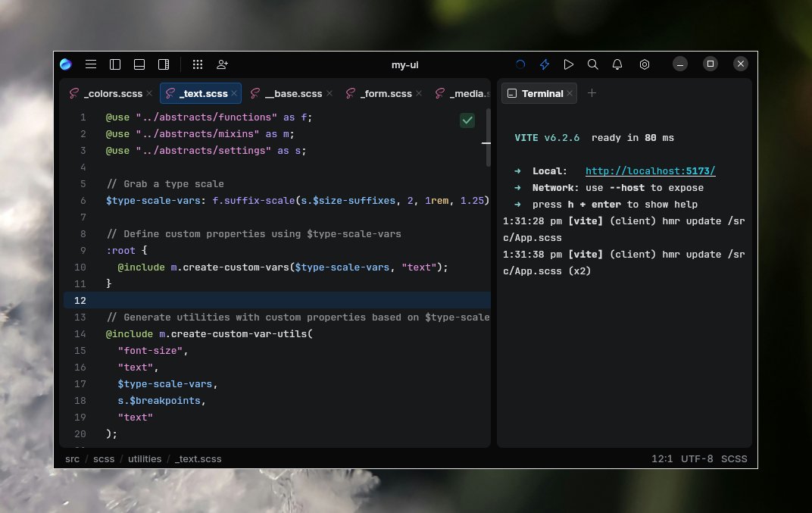This screenshot has width=812, height=513.
Task: Select the Terminal tab
Action: point(539,93)
